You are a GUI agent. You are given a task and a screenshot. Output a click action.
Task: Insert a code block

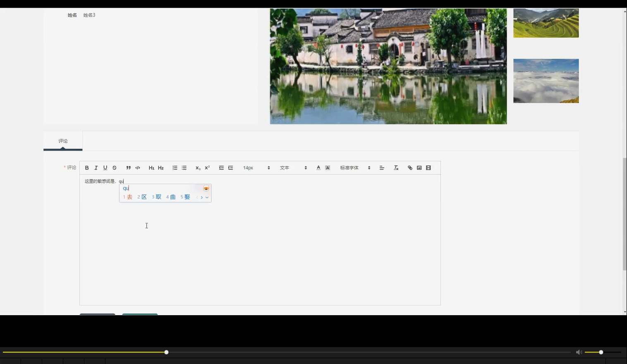tap(138, 168)
